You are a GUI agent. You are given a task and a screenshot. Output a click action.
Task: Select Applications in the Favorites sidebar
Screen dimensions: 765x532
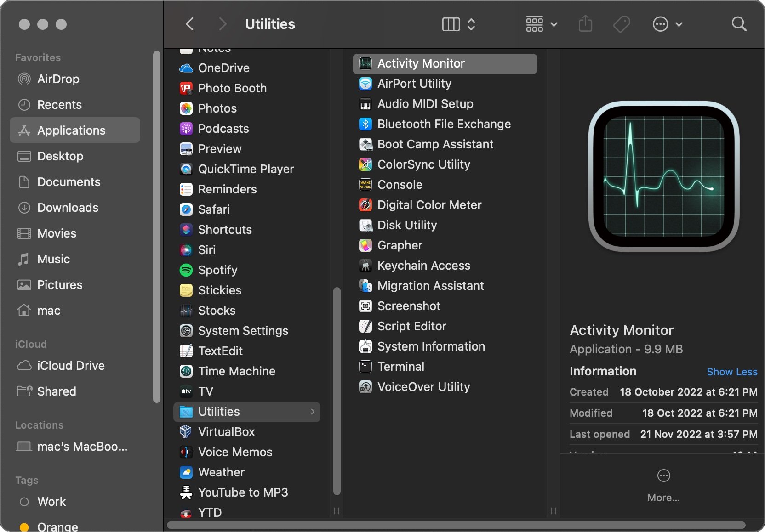tap(71, 130)
